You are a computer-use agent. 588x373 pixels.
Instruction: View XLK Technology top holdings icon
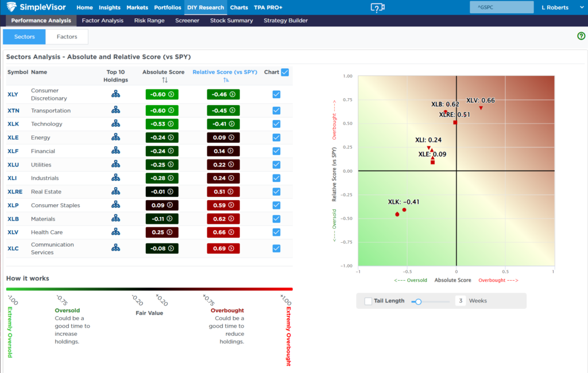(115, 123)
